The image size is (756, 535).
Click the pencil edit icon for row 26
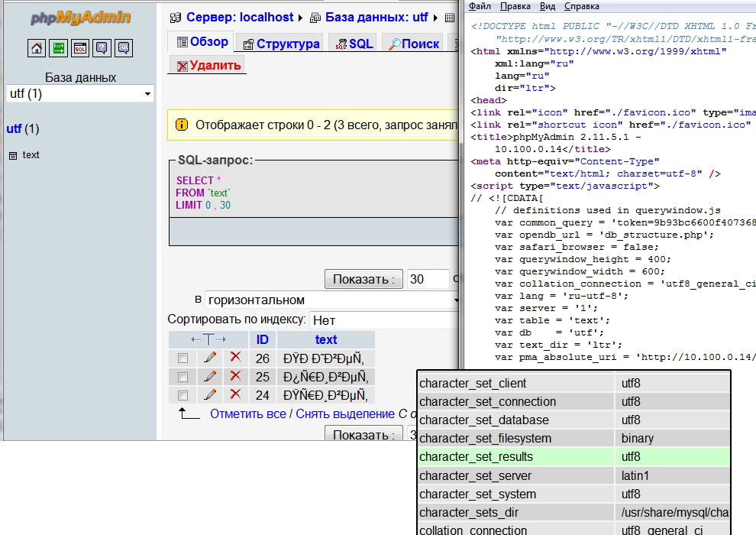(x=209, y=358)
